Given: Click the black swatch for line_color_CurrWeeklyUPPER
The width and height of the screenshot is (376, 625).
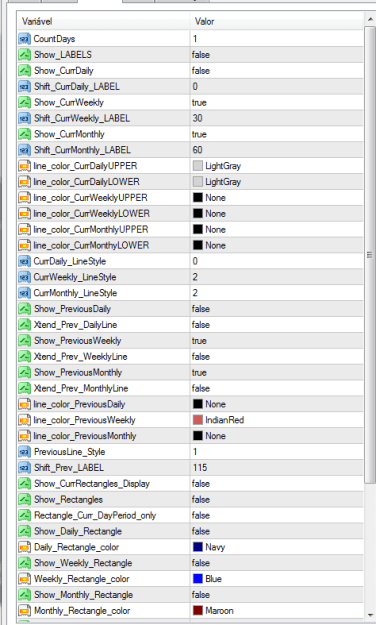Looking at the screenshot, I should click(x=198, y=197).
